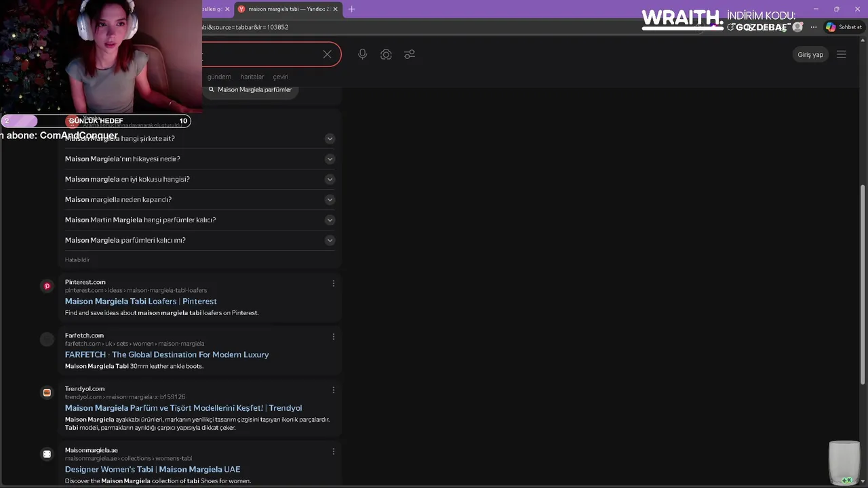Click the 'Maisonmargiela.ae' site name text
This screenshot has height=488, width=868.
pyautogui.click(x=91, y=450)
